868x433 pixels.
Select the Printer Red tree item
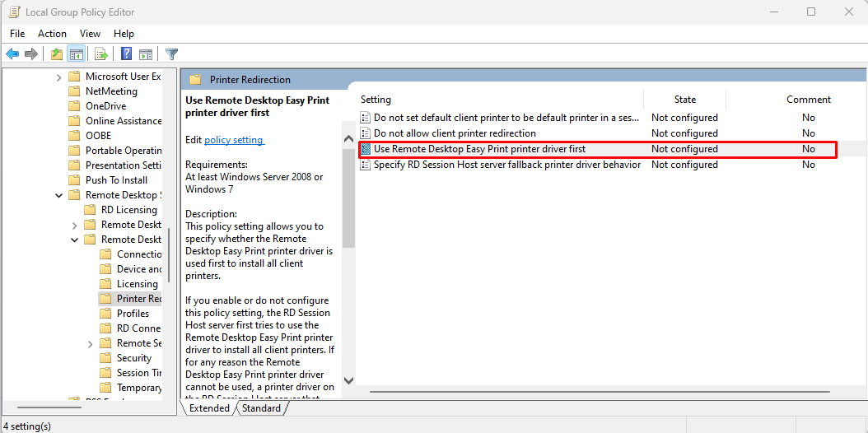tap(139, 299)
